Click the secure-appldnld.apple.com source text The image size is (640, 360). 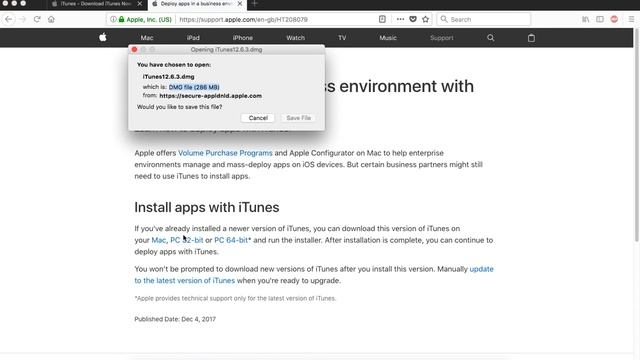click(x=211, y=96)
